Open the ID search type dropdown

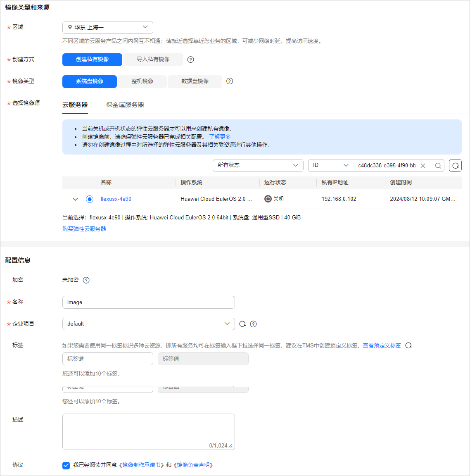pos(331,165)
